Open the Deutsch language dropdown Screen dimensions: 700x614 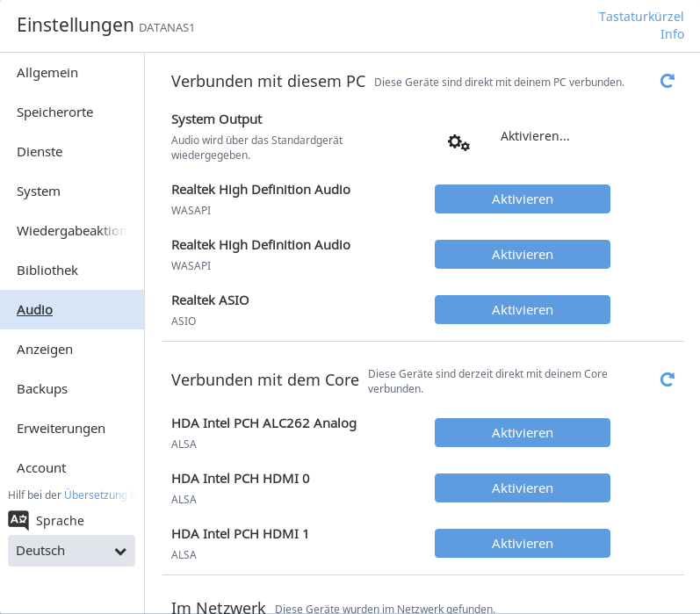point(71,551)
